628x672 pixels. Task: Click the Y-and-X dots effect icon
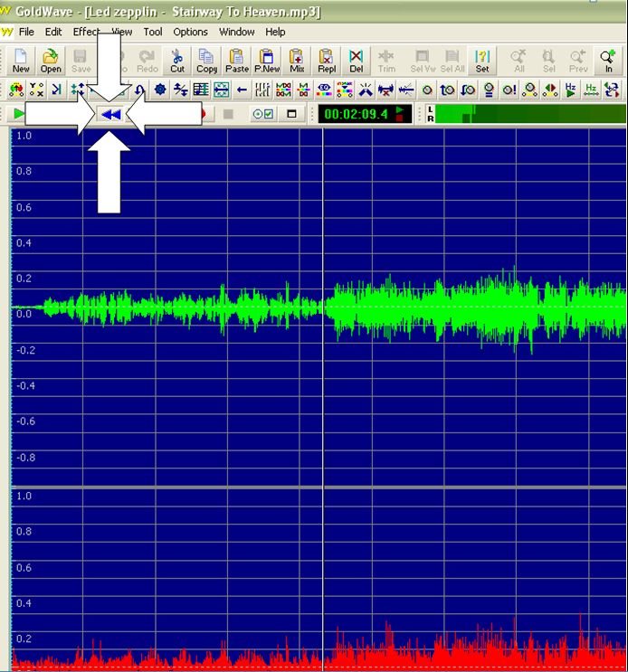tap(36, 90)
